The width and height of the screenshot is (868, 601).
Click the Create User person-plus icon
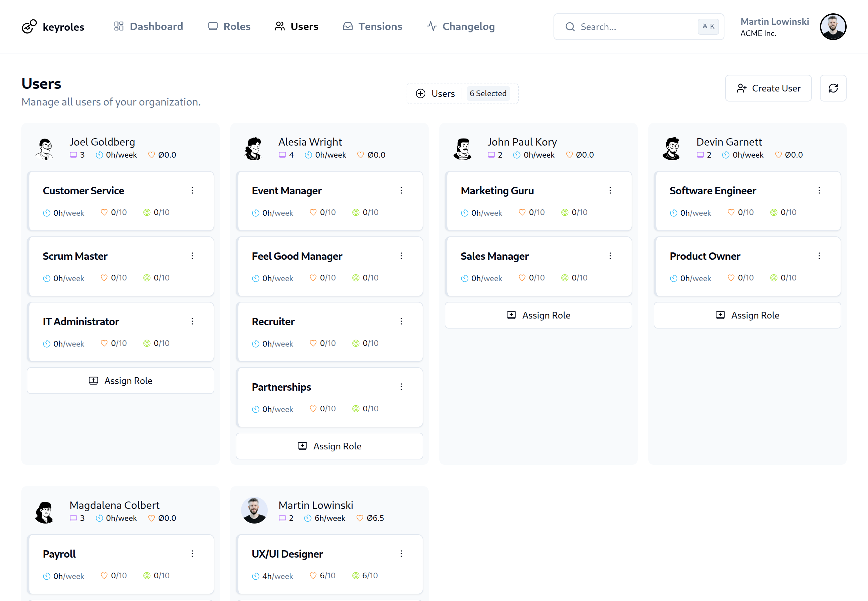click(x=741, y=88)
